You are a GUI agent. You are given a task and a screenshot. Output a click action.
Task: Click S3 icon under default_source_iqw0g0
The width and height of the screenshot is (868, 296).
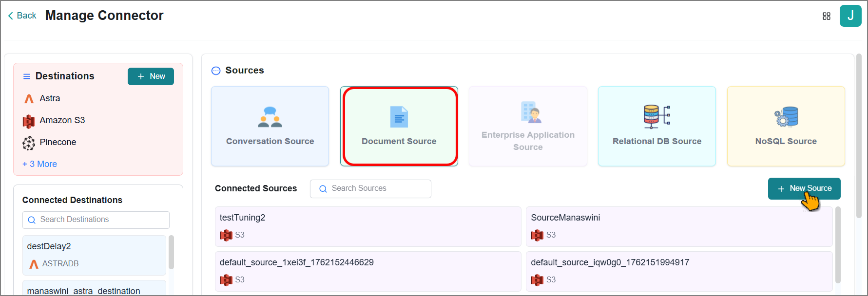point(537,280)
